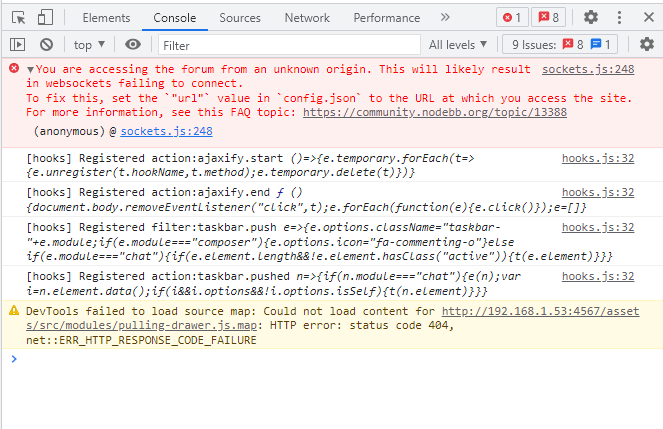This screenshot has height=429, width=663.
Task: Toggle the device toolbar icon
Action: (x=46, y=17)
